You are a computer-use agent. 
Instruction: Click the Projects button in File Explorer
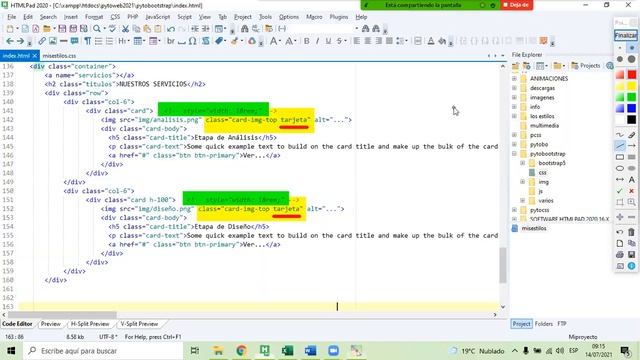click(x=586, y=65)
